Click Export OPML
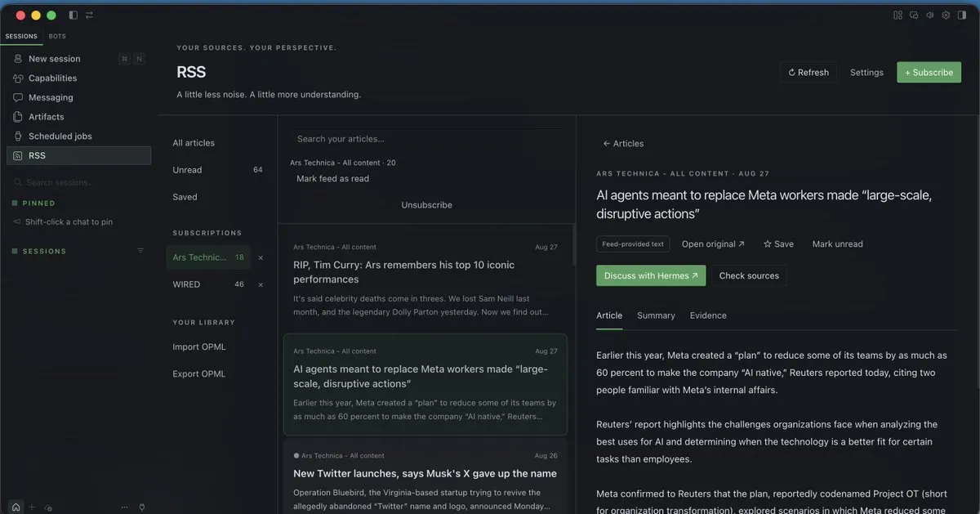 [199, 374]
